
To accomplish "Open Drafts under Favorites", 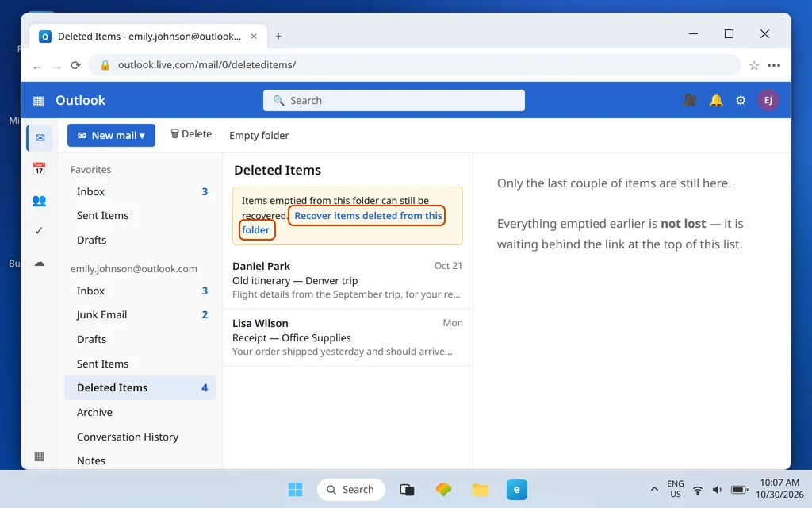I will pyautogui.click(x=140, y=240).
